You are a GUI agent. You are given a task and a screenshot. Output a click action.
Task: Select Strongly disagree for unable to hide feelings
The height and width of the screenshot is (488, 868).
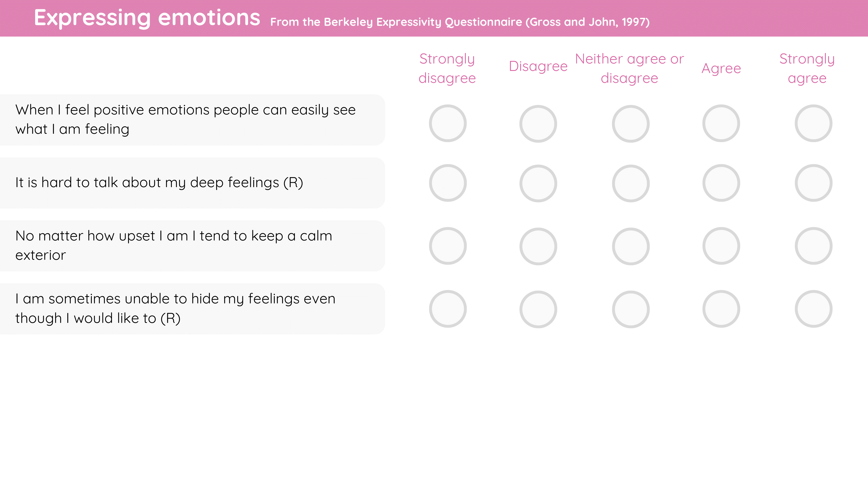pyautogui.click(x=448, y=309)
